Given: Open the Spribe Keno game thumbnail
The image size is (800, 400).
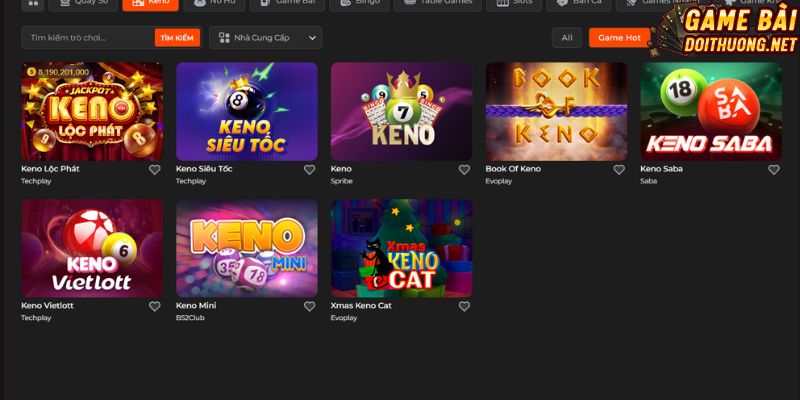Looking at the screenshot, I should 402,112.
